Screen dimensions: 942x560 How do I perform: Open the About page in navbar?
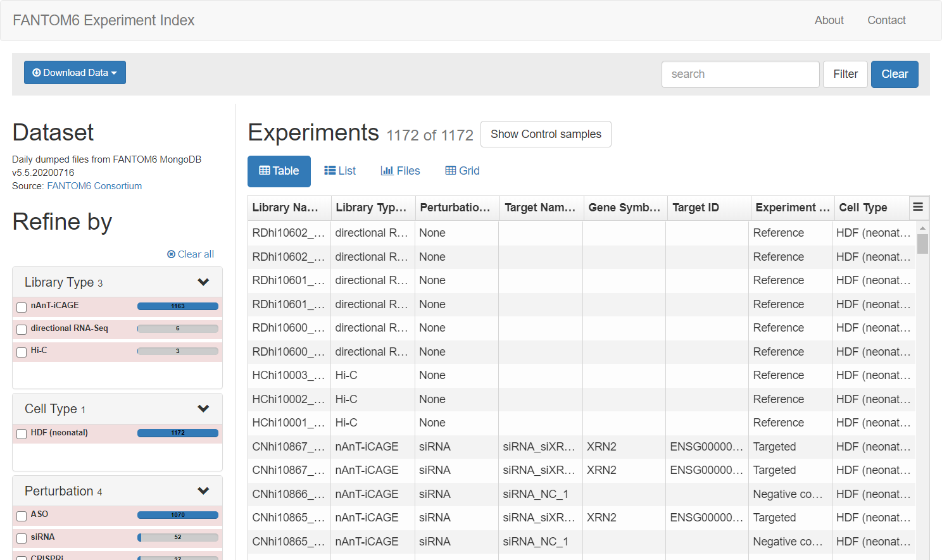829,20
